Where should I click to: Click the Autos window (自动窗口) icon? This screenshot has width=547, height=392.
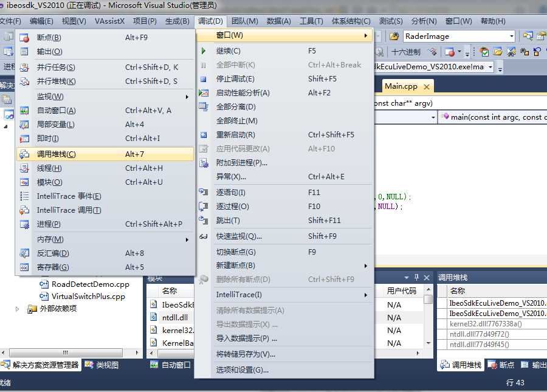(24, 111)
